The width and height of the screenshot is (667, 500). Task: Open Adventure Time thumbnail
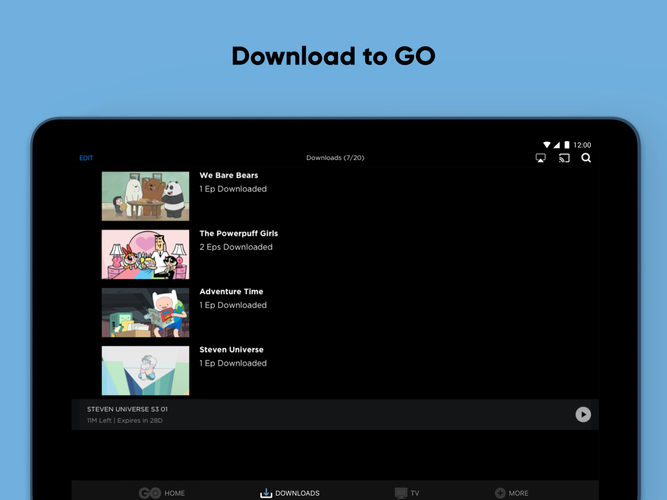(x=145, y=312)
